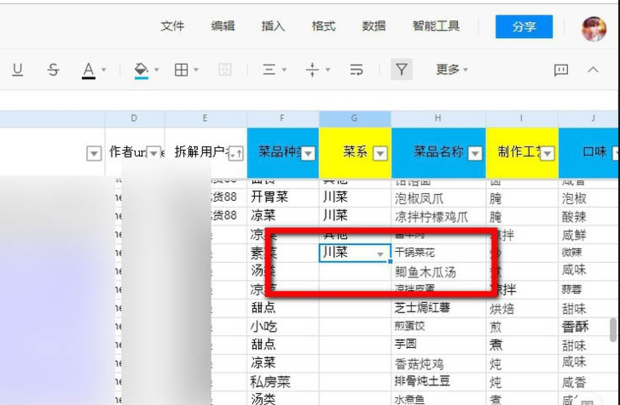Select the 香菇炖鸡 cell
Viewport: 620px width, 405px height.
pos(439,363)
